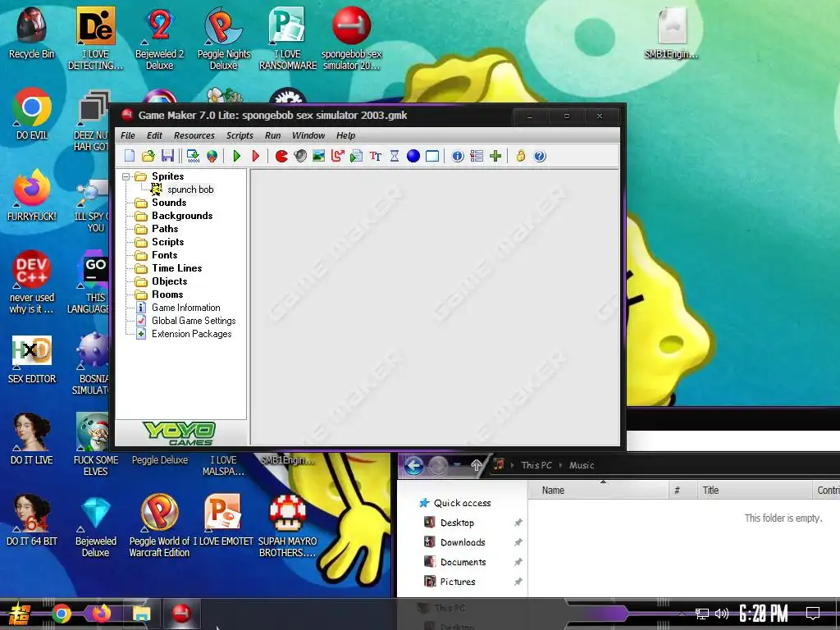This screenshot has height=630, width=840.
Task: Open Downloads in Explorer sidebar
Action: click(463, 542)
